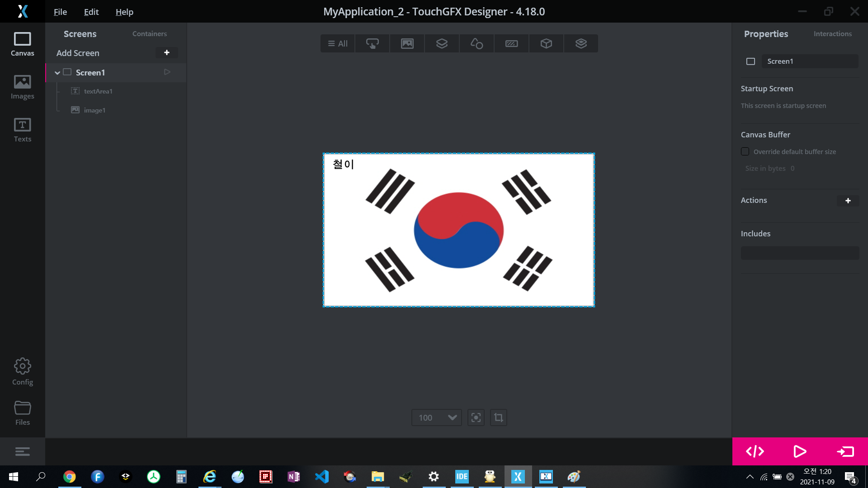Open Windows search from the taskbar
This screenshot has height=488, width=868.
41,477
